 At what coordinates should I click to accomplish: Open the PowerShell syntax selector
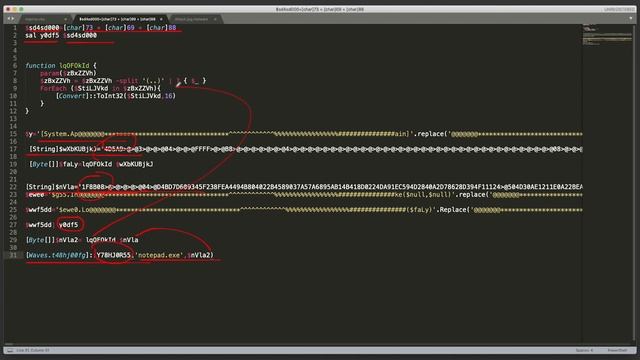point(617,350)
